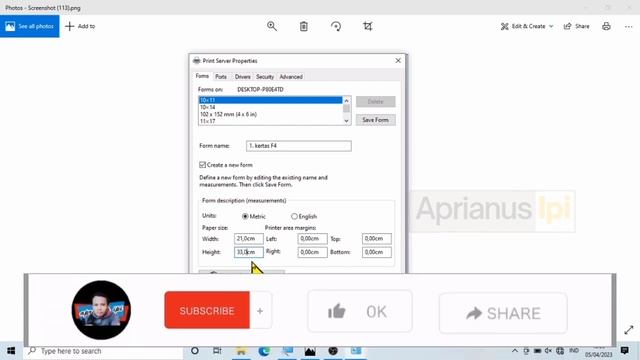The image size is (640, 360).
Task: Click the Bottom margin field
Action: coord(377,252)
